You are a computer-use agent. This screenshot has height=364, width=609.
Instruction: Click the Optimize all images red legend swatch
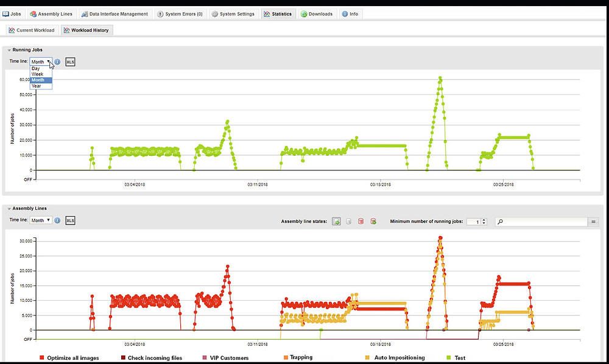point(41,358)
